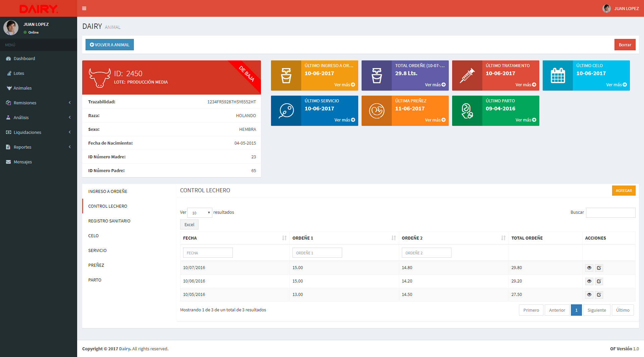Go to the Siguiente page of results
644x357 pixels.
tap(597, 310)
